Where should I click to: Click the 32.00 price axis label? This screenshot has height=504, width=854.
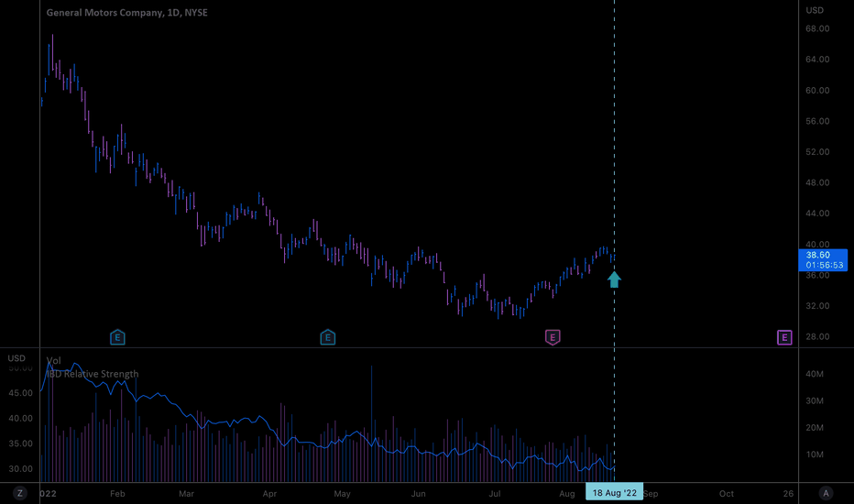817,306
